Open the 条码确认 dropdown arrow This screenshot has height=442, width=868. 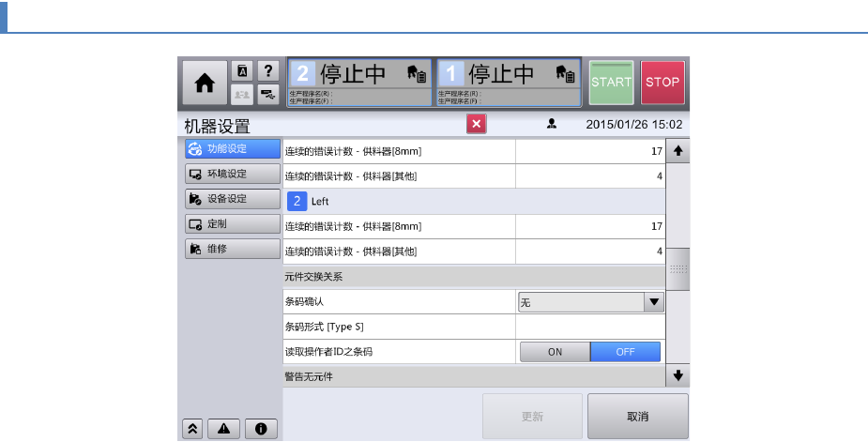654,302
